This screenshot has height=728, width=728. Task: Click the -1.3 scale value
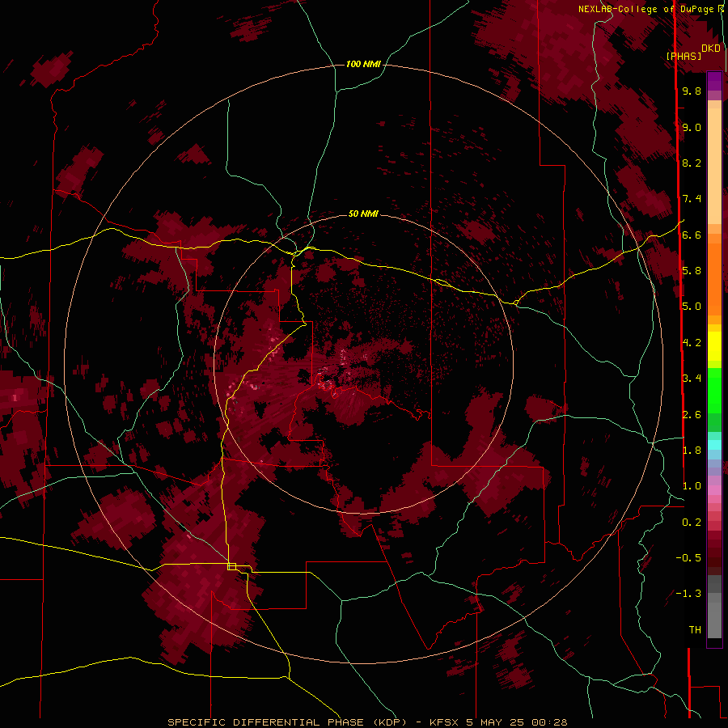(688, 594)
